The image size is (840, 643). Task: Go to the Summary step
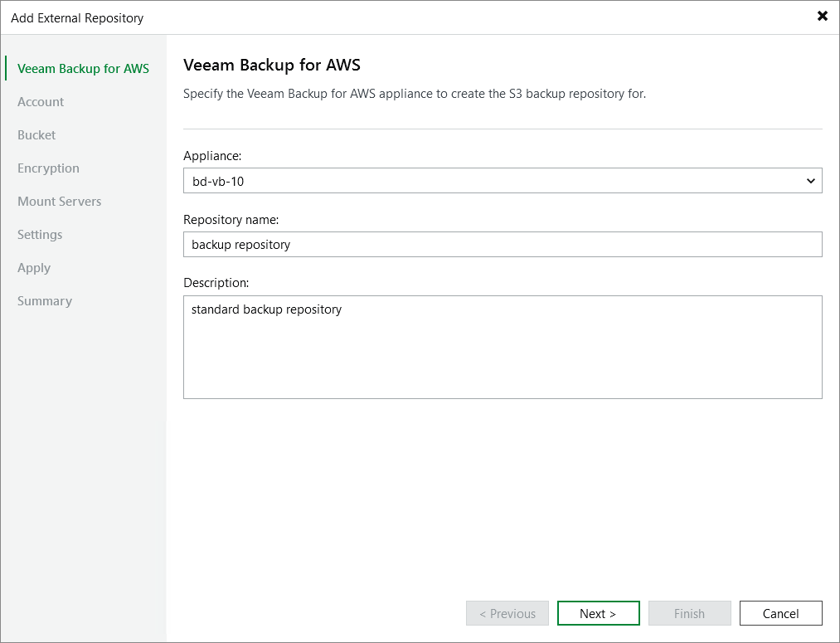45,301
